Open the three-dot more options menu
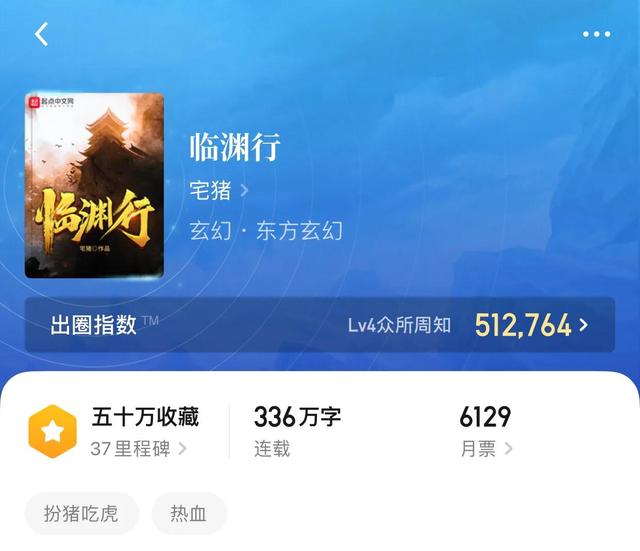The height and width of the screenshot is (551, 640). [x=596, y=34]
